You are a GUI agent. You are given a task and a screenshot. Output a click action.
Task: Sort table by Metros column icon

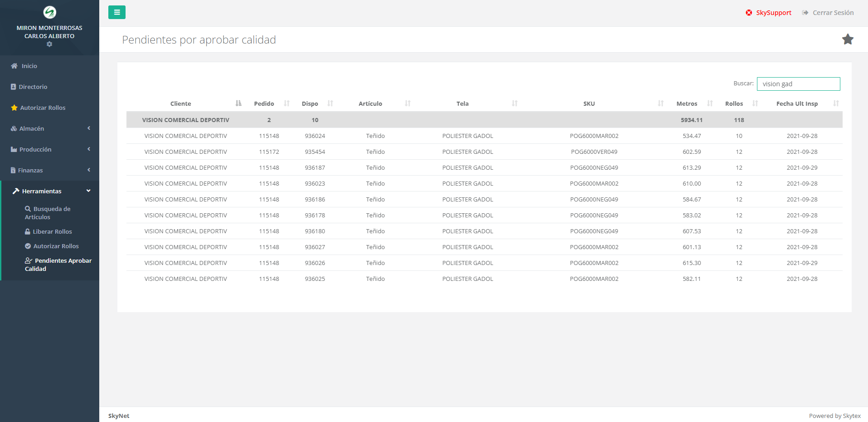pos(710,103)
